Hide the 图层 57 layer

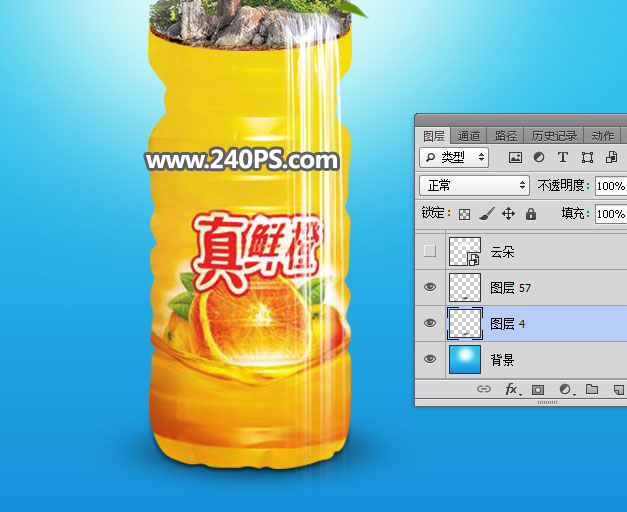(431, 287)
